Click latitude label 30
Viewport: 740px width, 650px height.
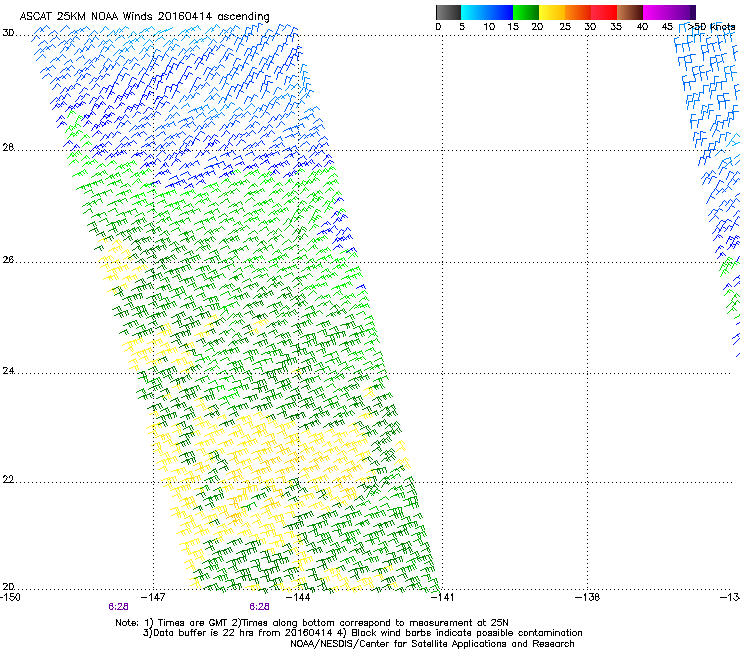click(8, 33)
